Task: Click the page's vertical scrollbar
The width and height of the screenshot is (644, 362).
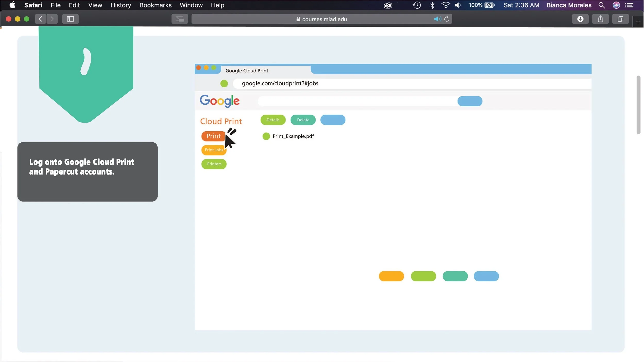Action: click(x=638, y=105)
